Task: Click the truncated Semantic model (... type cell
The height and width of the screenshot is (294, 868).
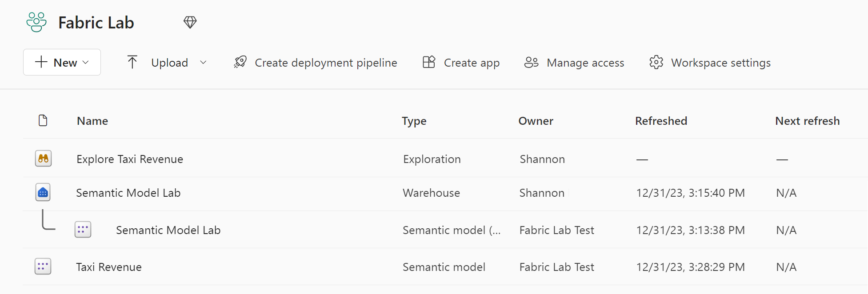Action: [452, 230]
